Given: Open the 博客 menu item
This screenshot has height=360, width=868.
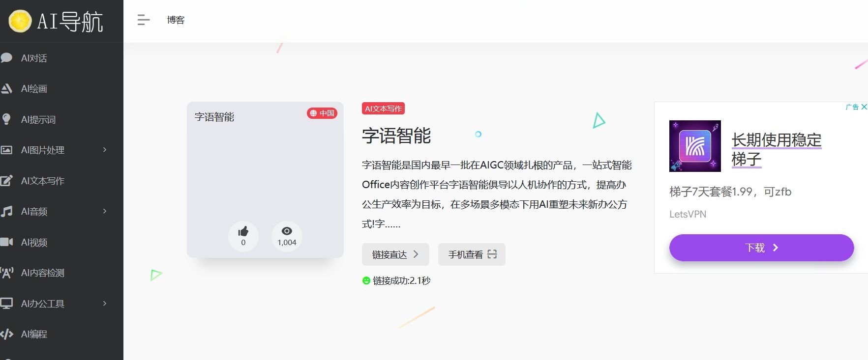Looking at the screenshot, I should tap(176, 20).
